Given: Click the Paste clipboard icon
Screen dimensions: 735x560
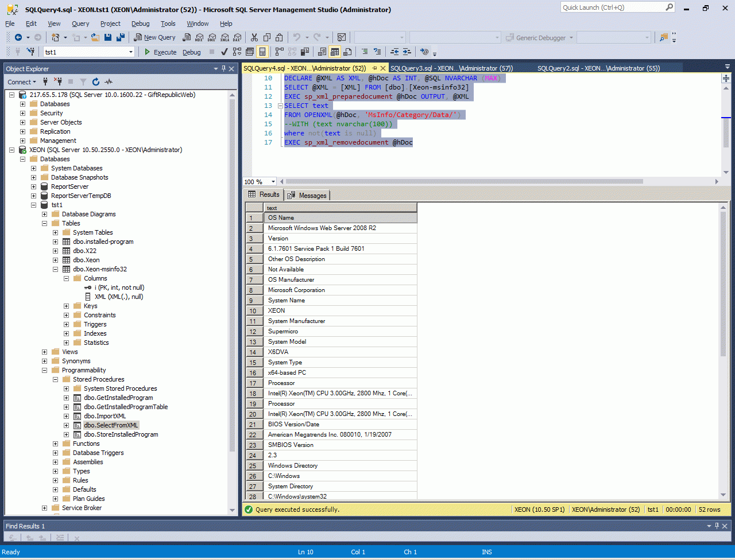Looking at the screenshot, I should tap(280, 37).
